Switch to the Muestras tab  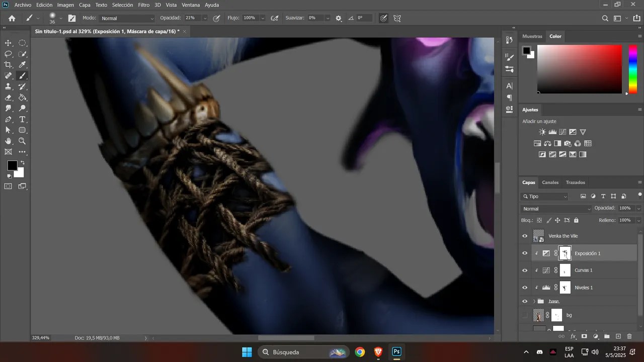click(532, 36)
